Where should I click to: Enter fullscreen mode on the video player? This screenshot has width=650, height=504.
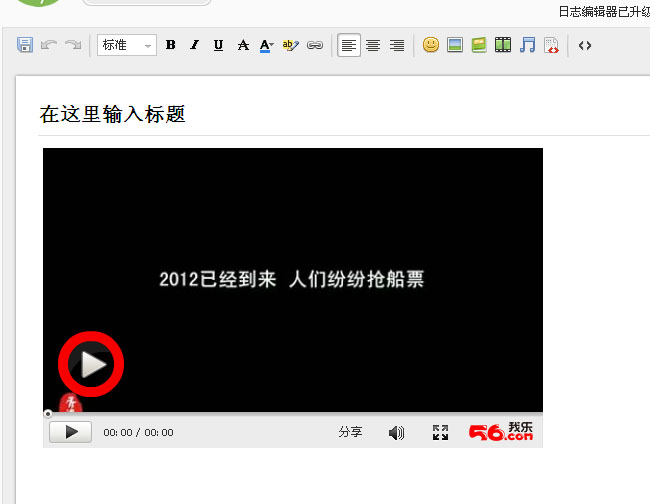coord(440,432)
